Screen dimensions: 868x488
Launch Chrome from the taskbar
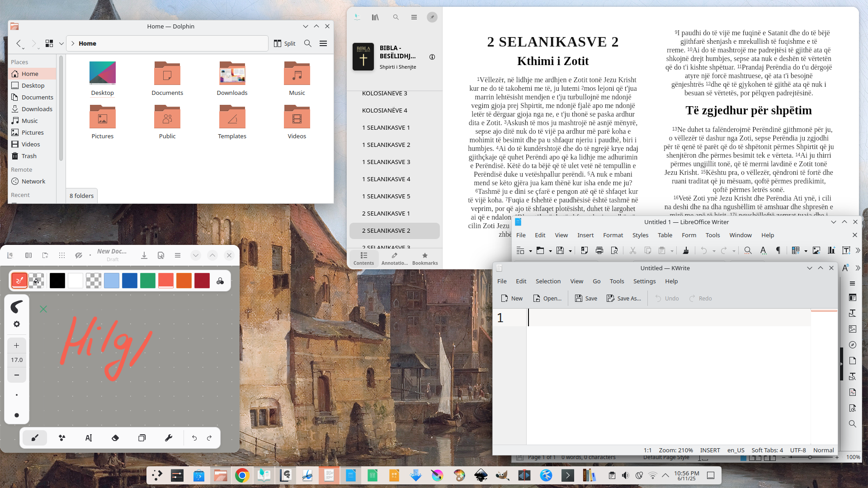[242, 475]
